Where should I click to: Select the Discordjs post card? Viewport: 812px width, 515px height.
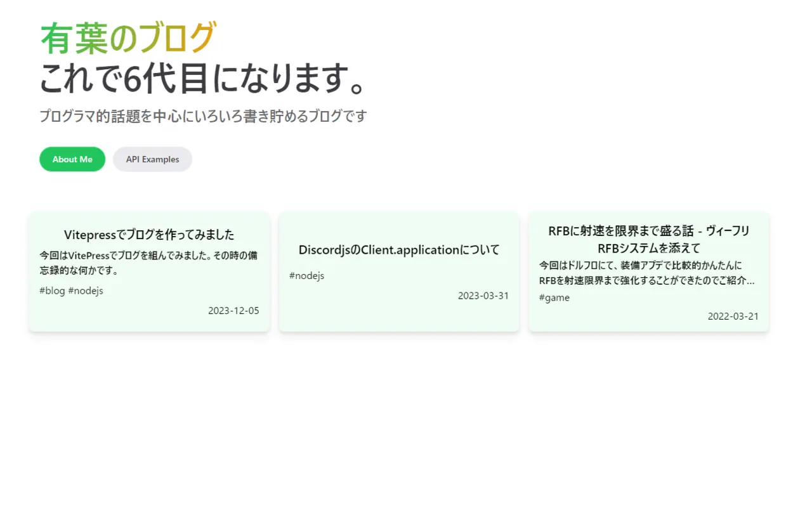pos(399,271)
